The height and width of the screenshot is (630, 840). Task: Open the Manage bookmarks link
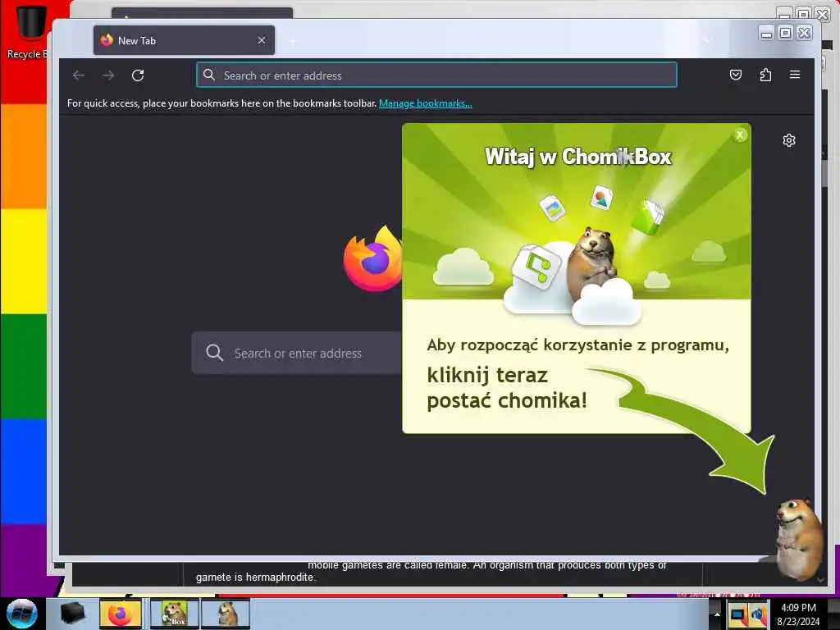tap(426, 103)
